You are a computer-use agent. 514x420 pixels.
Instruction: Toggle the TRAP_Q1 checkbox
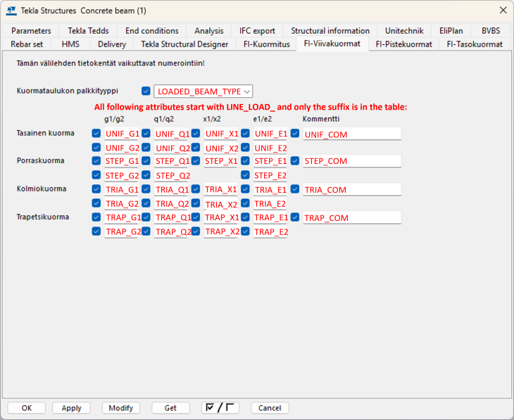[x=146, y=217]
